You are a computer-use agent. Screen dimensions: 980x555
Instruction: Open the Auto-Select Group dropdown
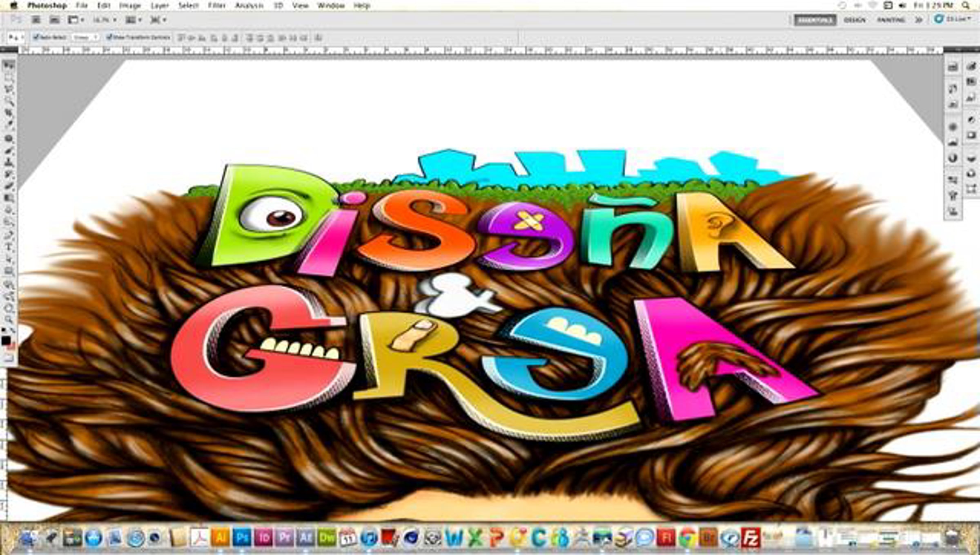tap(85, 37)
